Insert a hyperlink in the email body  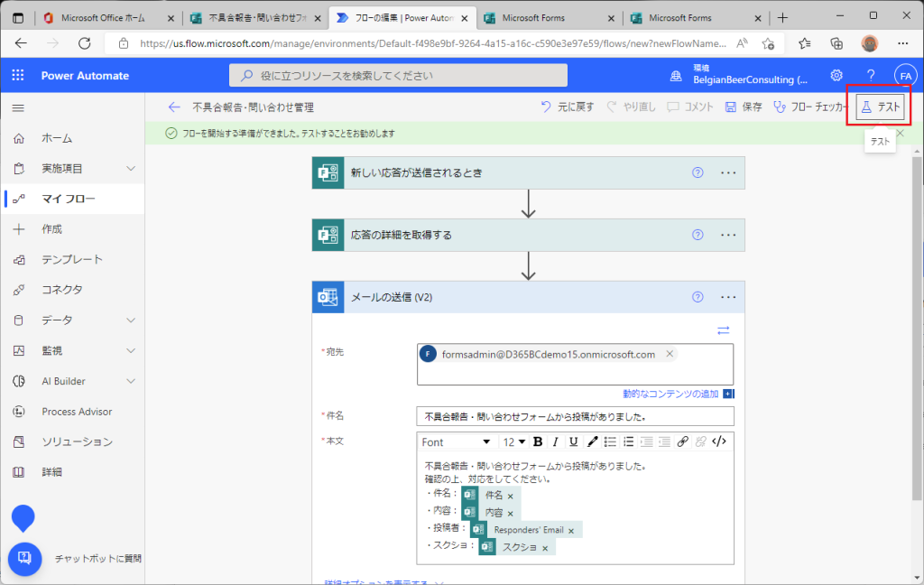click(682, 441)
